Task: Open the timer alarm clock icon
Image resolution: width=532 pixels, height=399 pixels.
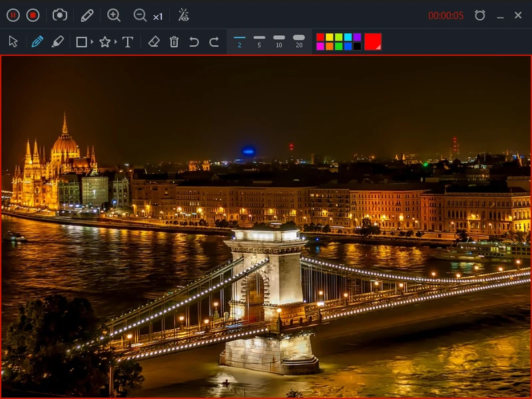Action: point(480,15)
